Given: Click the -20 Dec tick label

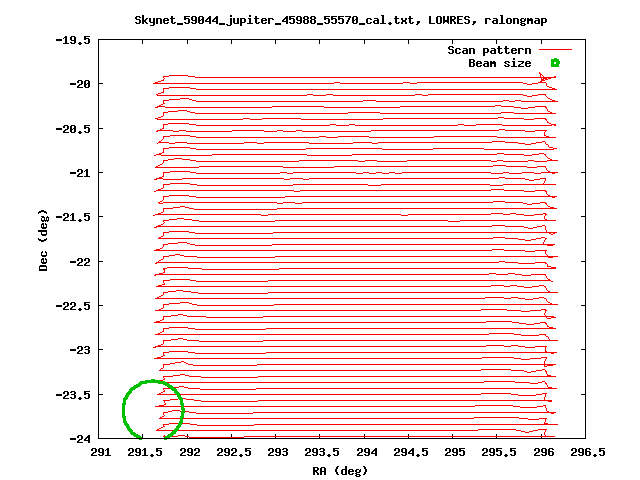Looking at the screenshot, I should click(80, 84).
